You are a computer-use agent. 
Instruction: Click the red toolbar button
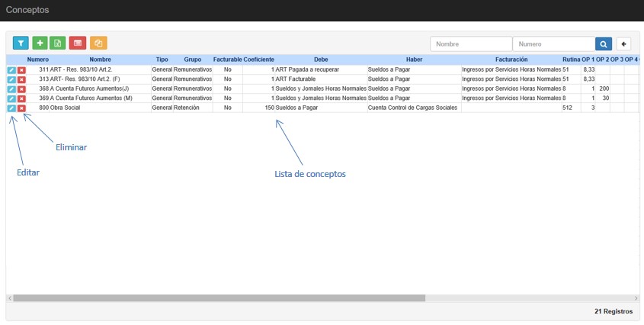(x=78, y=43)
